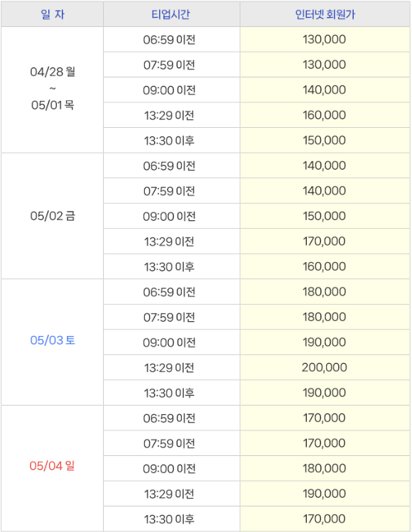Click 170,000 price for 05/02 금 13:29 이전
The height and width of the screenshot is (532, 412).
(325, 241)
